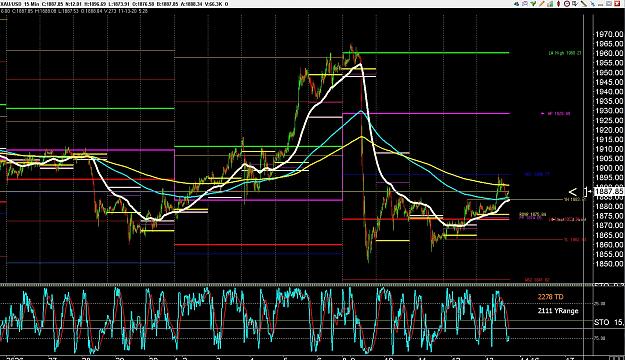
Task: Click the envelope icon at toolbar left
Action: [x=525, y=4]
